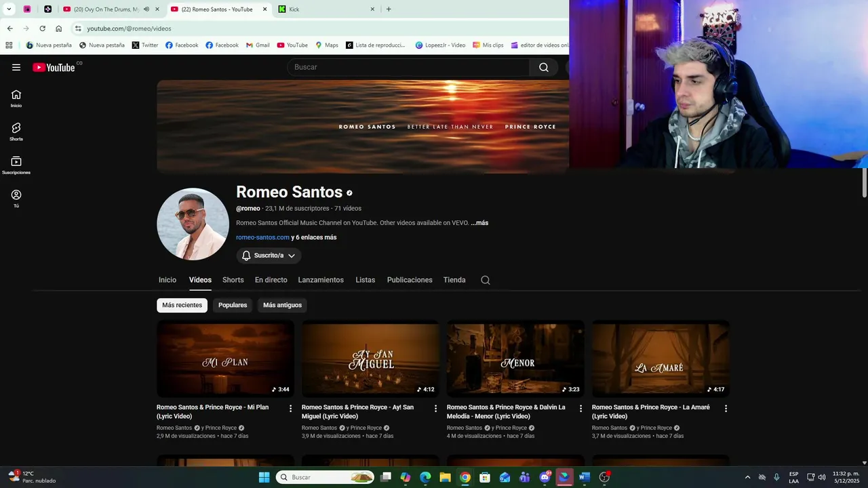Screen dimensions: 868x488
Task: Open options for La Amaré video
Action: (726, 409)
